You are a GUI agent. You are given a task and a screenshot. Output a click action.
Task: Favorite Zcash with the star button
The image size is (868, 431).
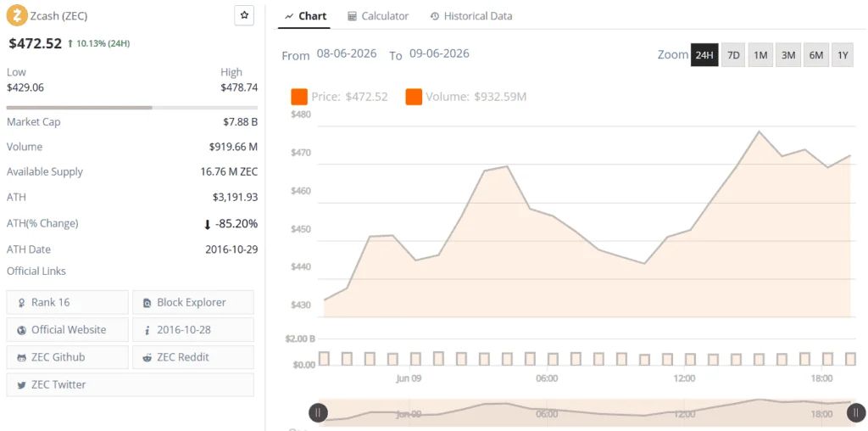[x=244, y=15]
